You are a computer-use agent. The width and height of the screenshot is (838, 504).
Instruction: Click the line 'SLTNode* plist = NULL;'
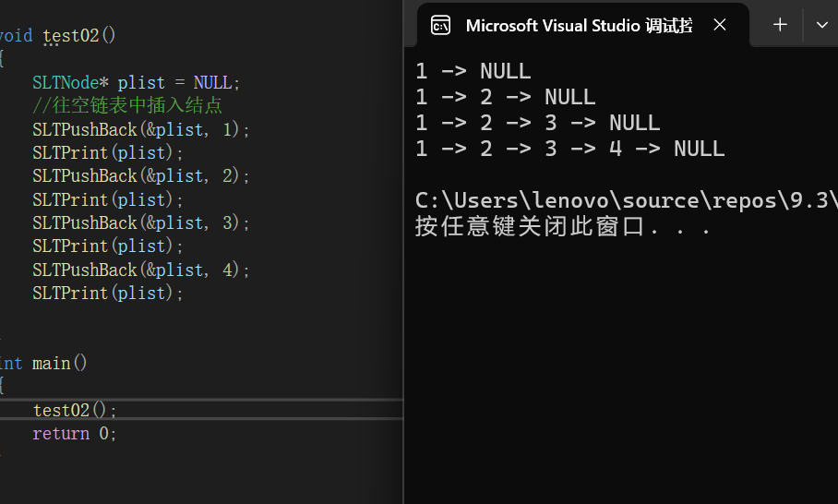tap(137, 83)
